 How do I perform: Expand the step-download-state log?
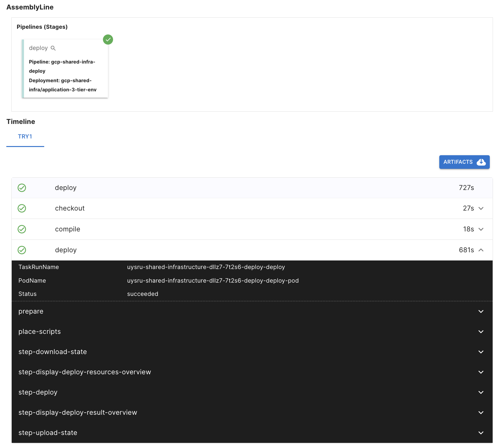pos(481,352)
